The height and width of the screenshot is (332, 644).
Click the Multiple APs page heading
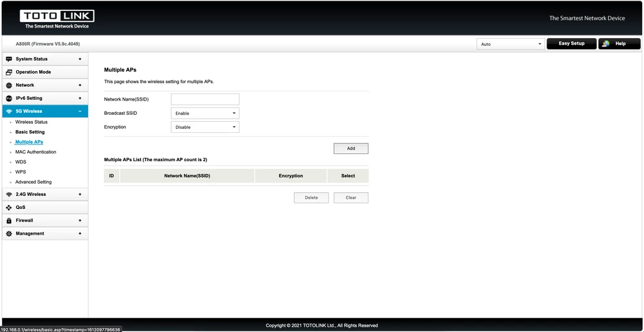tap(120, 70)
